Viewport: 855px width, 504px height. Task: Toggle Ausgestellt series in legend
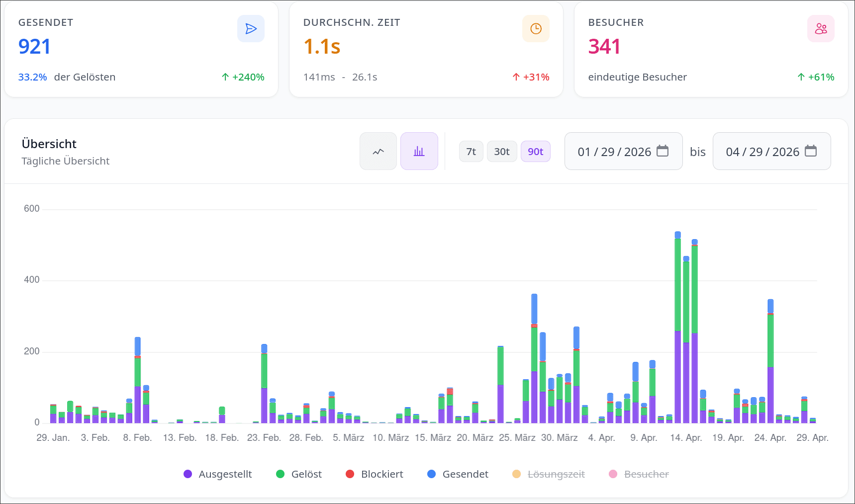[x=218, y=474]
